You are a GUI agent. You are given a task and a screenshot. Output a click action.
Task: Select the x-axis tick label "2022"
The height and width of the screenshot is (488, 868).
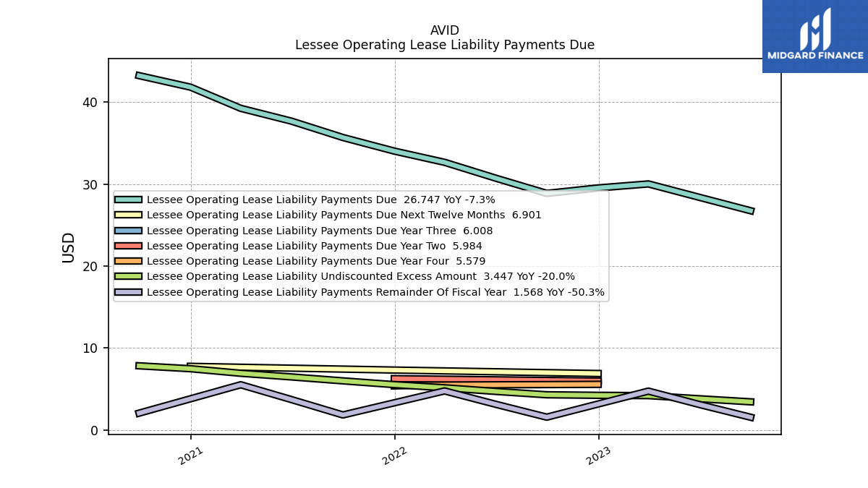pyautogui.click(x=394, y=456)
